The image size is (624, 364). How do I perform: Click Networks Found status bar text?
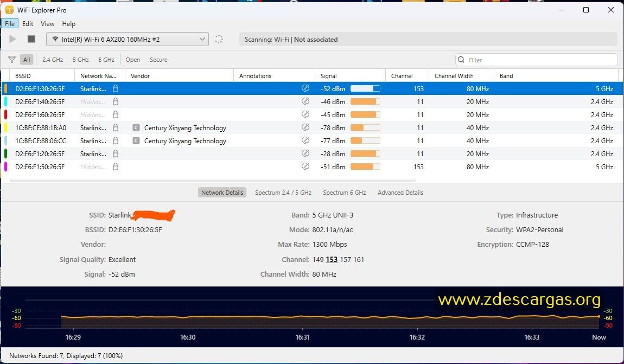click(66, 356)
